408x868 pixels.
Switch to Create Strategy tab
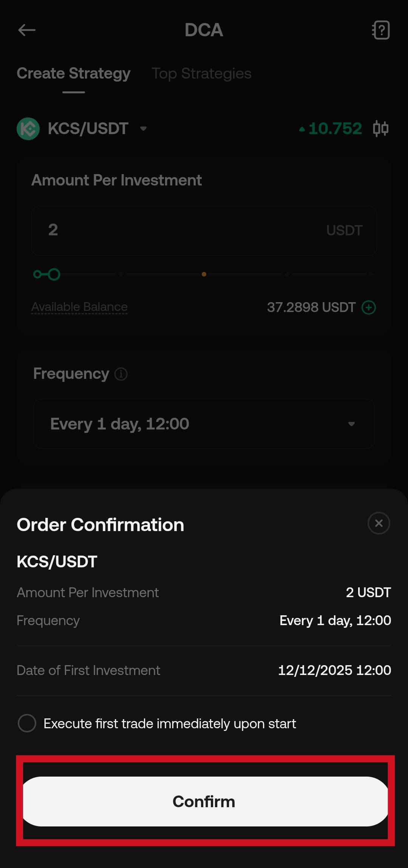point(74,74)
